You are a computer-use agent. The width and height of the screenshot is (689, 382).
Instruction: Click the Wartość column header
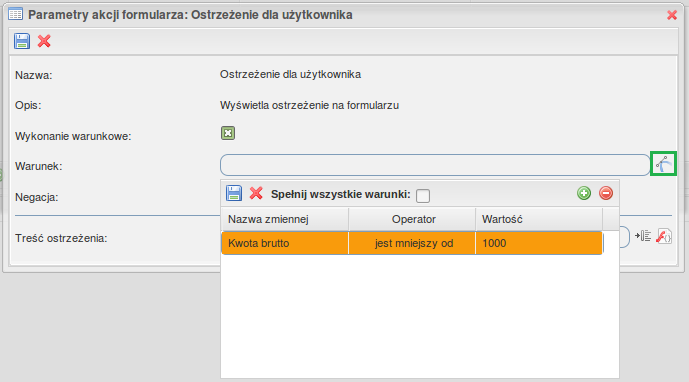tap(539, 219)
